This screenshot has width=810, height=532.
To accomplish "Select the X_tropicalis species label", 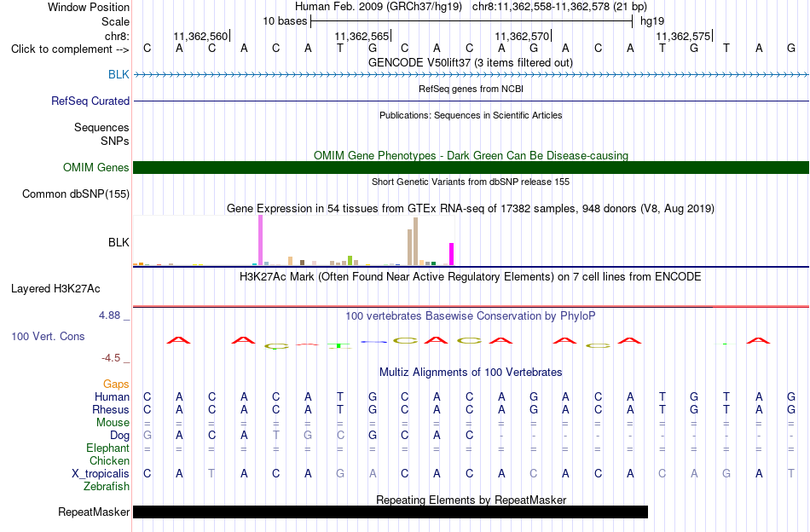I will [x=101, y=474].
